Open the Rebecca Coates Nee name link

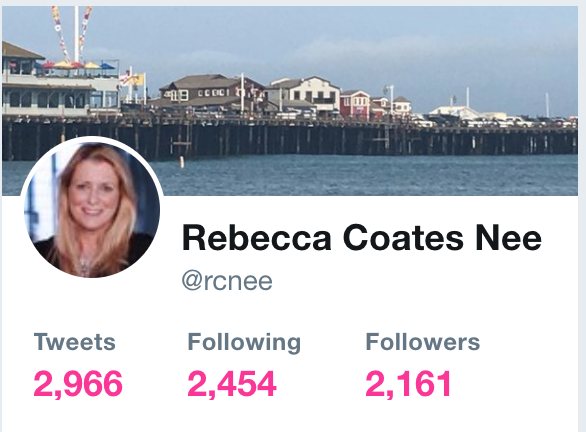point(361,238)
